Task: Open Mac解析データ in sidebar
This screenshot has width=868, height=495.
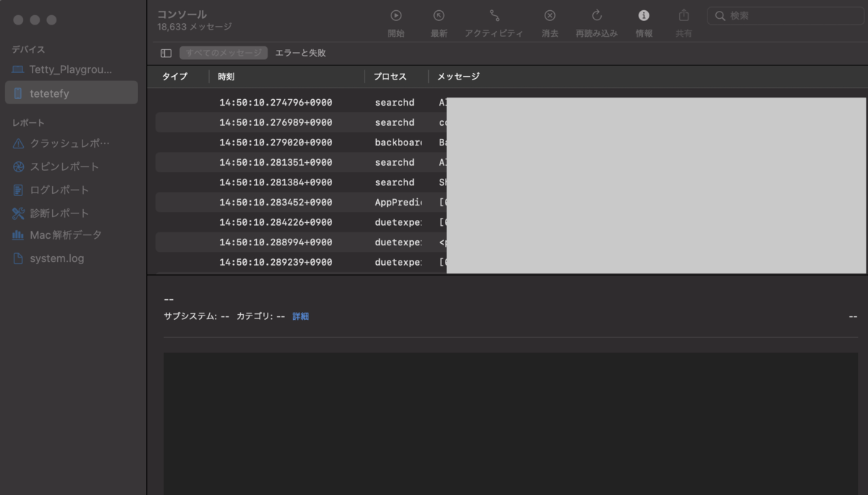Action: (x=71, y=235)
